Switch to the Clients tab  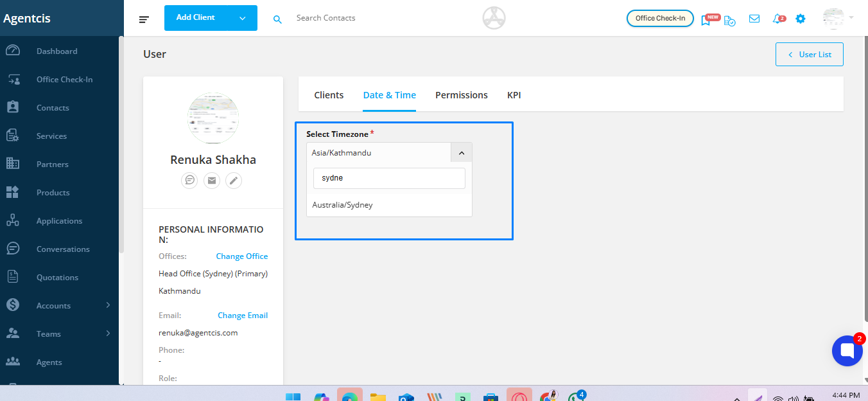point(329,95)
